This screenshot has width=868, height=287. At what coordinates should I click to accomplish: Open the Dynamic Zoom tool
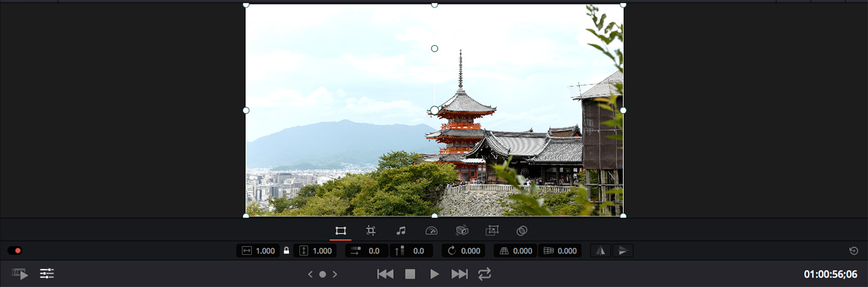pyautogui.click(x=492, y=231)
